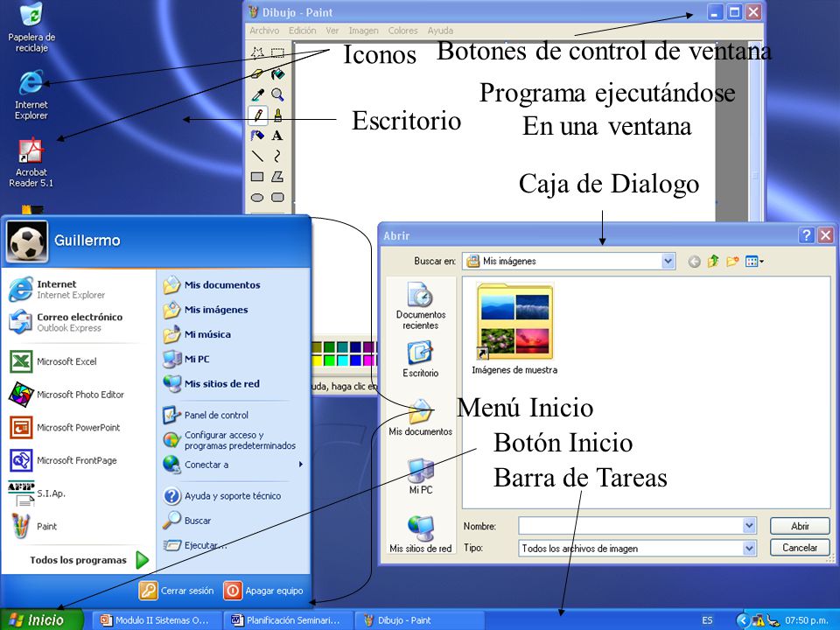The width and height of the screenshot is (840, 630).
Task: Click Apagar equipo in Start menu
Action: pyautogui.click(x=263, y=591)
